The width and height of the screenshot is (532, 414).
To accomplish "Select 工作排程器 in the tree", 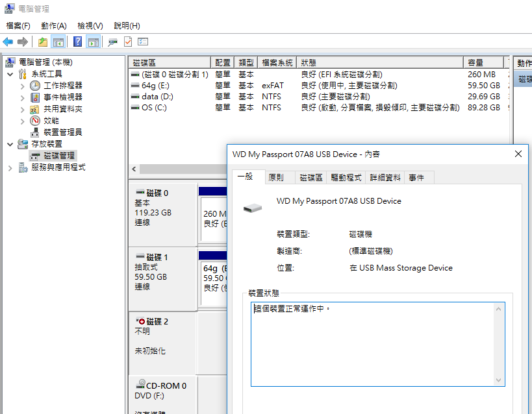I will click(63, 86).
